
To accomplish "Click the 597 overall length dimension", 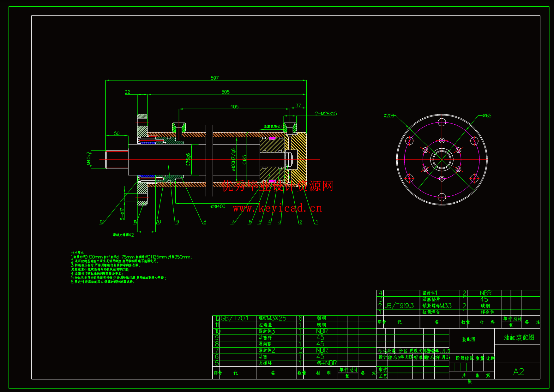I will pos(214,78).
